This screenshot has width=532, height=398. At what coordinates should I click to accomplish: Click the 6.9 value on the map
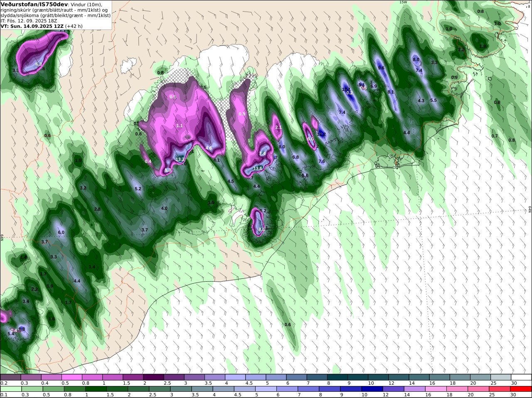[374, 86]
